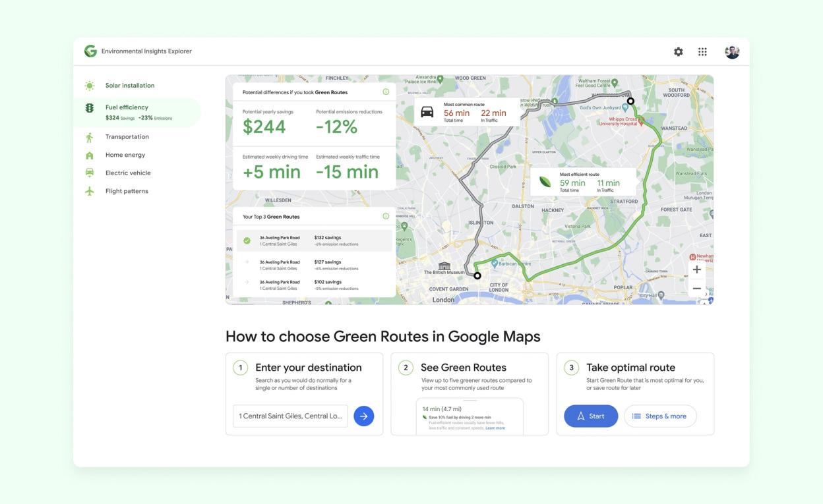Click the 22 min In Traffic value

click(x=493, y=113)
